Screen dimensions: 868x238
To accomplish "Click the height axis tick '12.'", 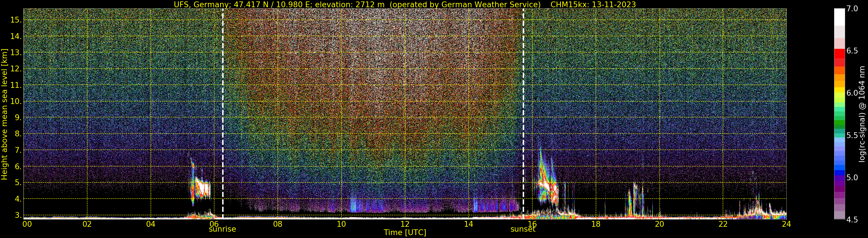I will (x=16, y=69).
